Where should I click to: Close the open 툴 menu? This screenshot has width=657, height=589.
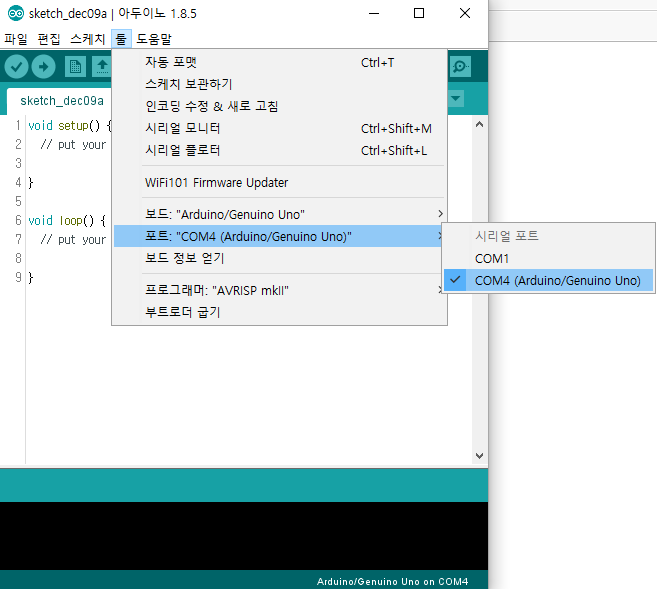(x=121, y=39)
